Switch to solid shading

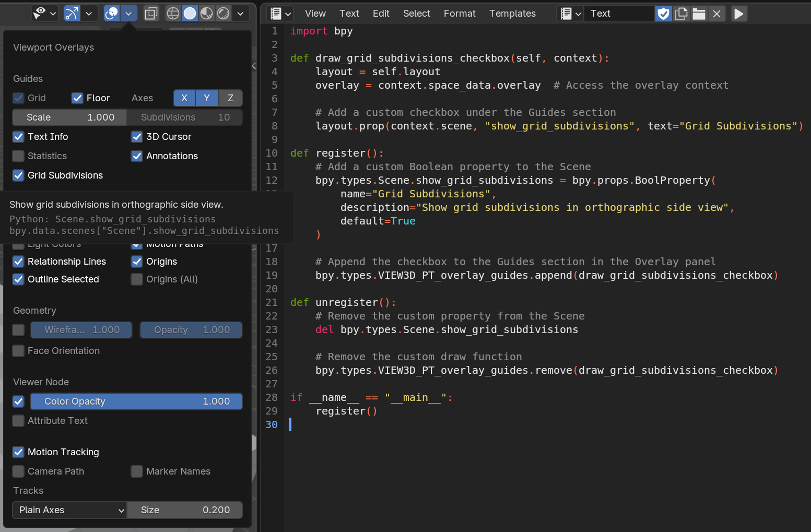[190, 13]
